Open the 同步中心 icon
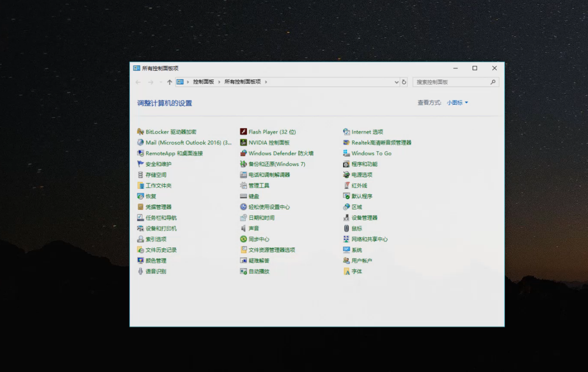588x372 pixels. coord(243,239)
